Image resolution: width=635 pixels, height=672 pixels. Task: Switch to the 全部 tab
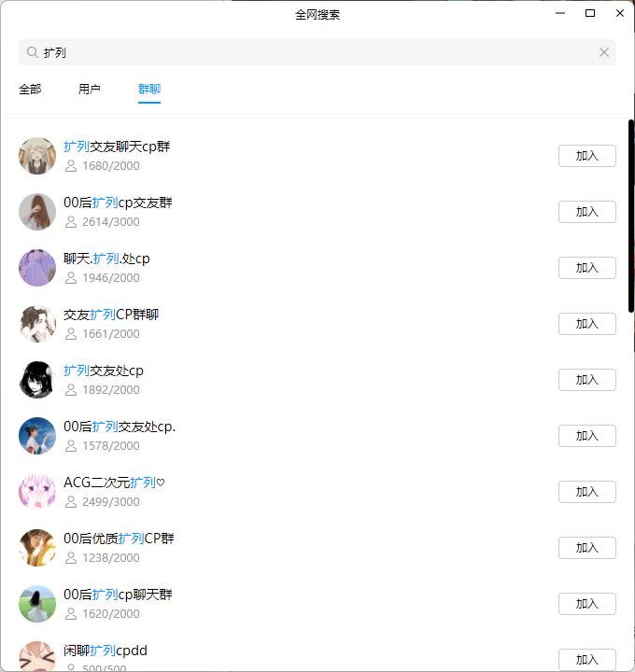point(30,90)
